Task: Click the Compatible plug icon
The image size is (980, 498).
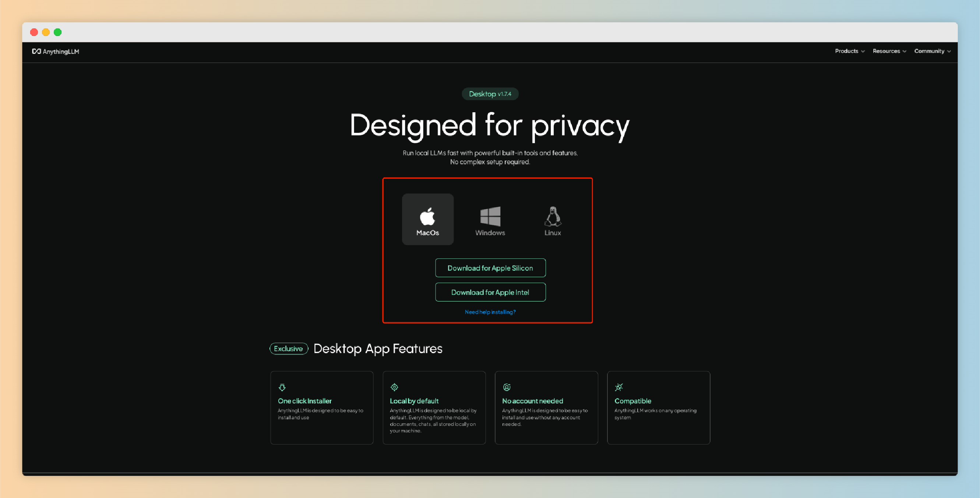Action: (618, 387)
